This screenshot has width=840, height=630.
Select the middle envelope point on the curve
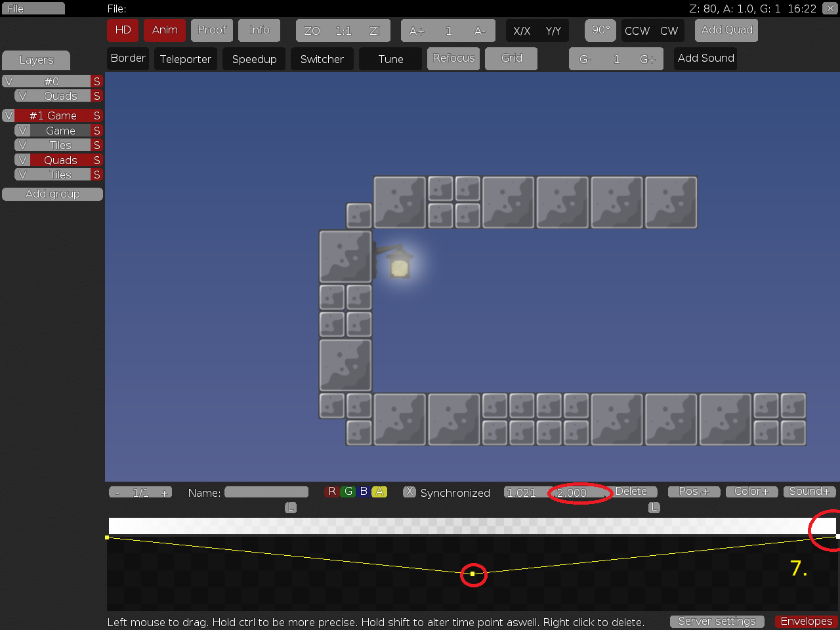coord(472,574)
